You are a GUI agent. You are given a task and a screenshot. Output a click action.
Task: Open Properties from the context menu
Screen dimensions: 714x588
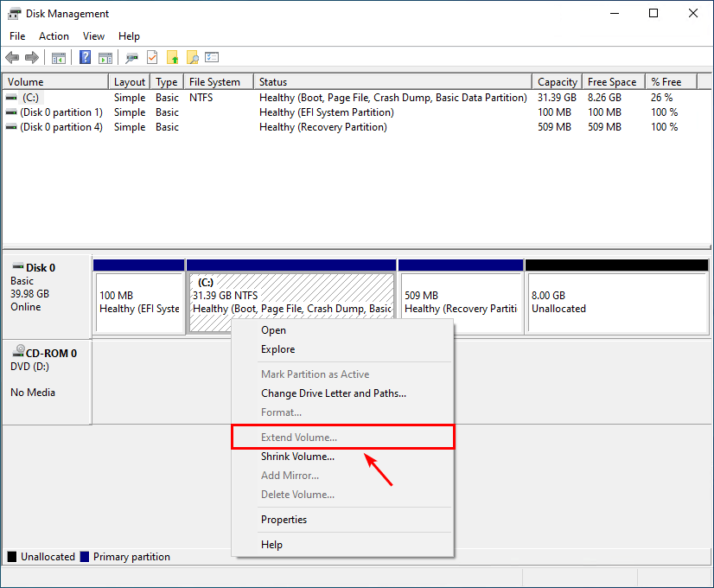[342, 520]
